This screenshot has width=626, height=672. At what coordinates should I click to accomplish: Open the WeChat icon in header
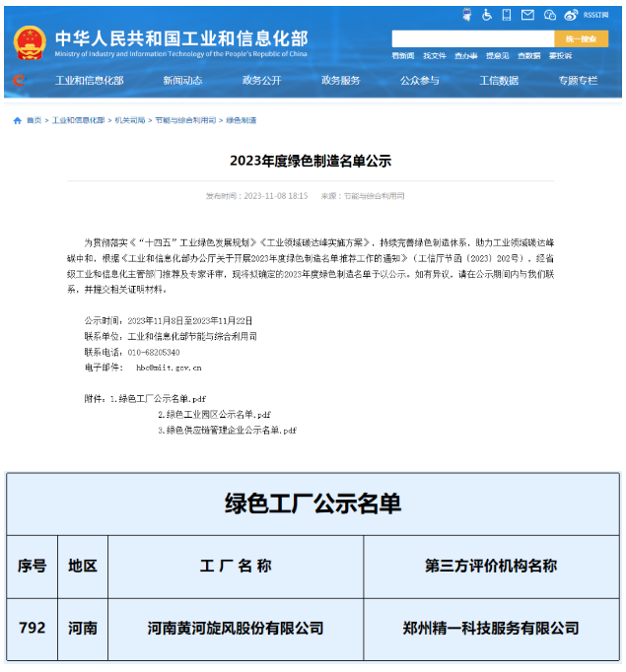pyautogui.click(x=550, y=16)
